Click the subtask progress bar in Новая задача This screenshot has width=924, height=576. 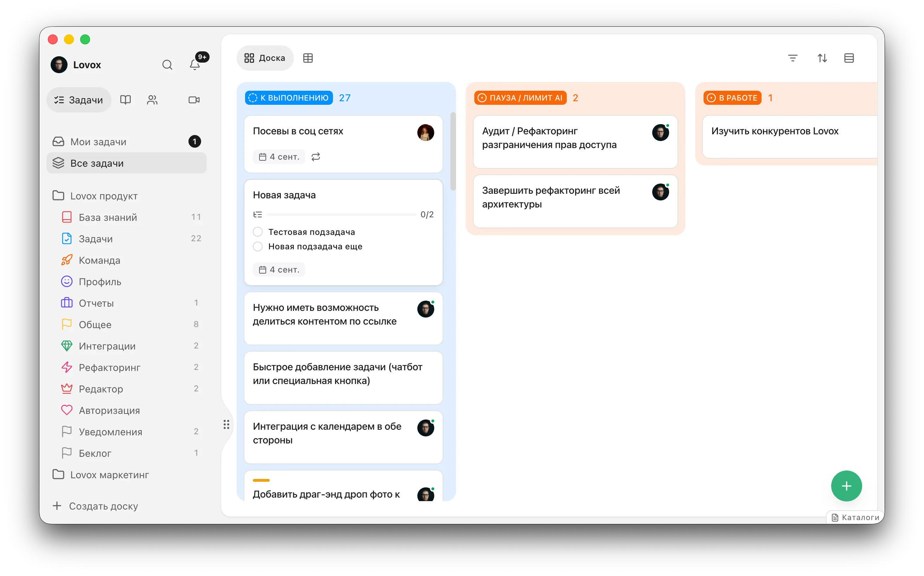click(x=342, y=215)
